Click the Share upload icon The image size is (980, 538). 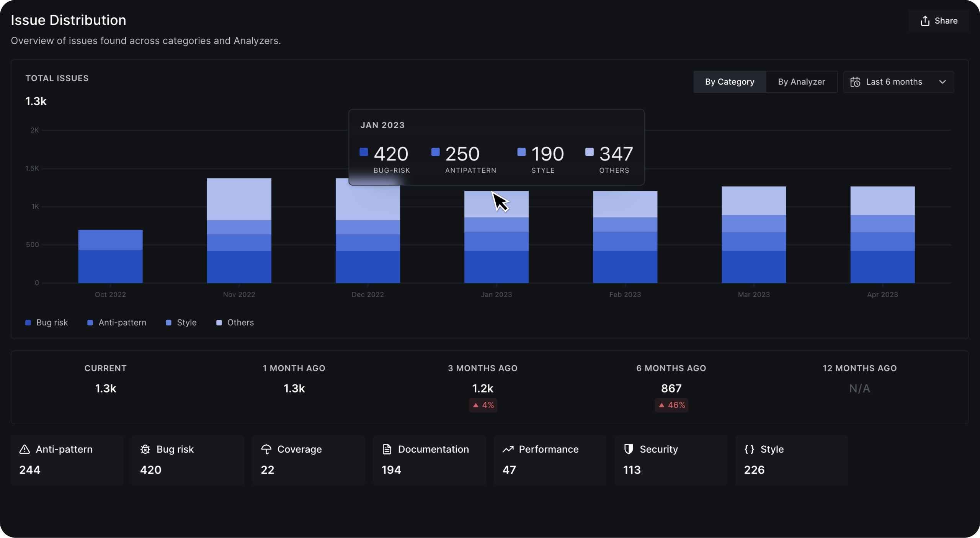tap(925, 21)
